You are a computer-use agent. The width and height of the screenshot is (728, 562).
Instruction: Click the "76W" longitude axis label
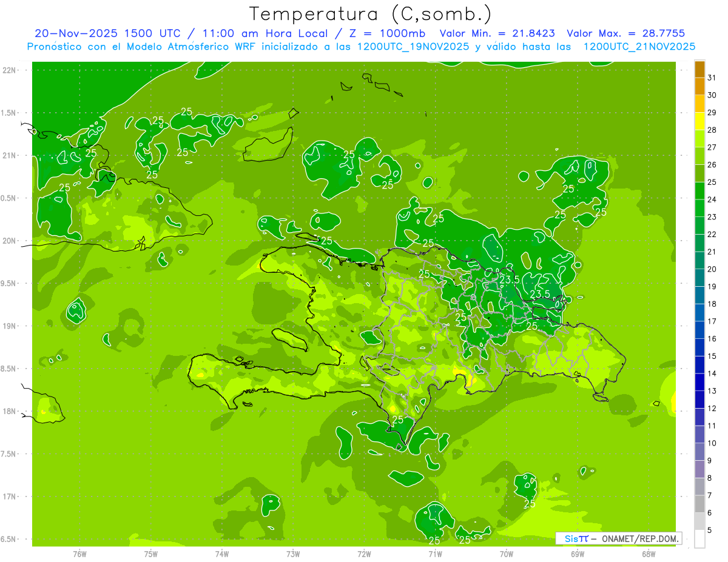[x=79, y=554]
